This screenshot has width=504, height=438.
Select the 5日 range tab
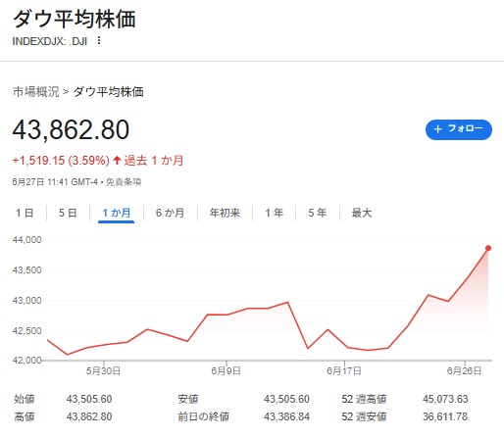pos(68,213)
